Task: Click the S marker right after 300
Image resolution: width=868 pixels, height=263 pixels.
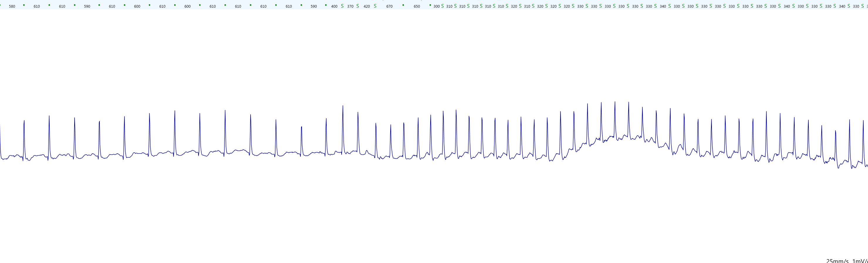Action: coord(443,6)
